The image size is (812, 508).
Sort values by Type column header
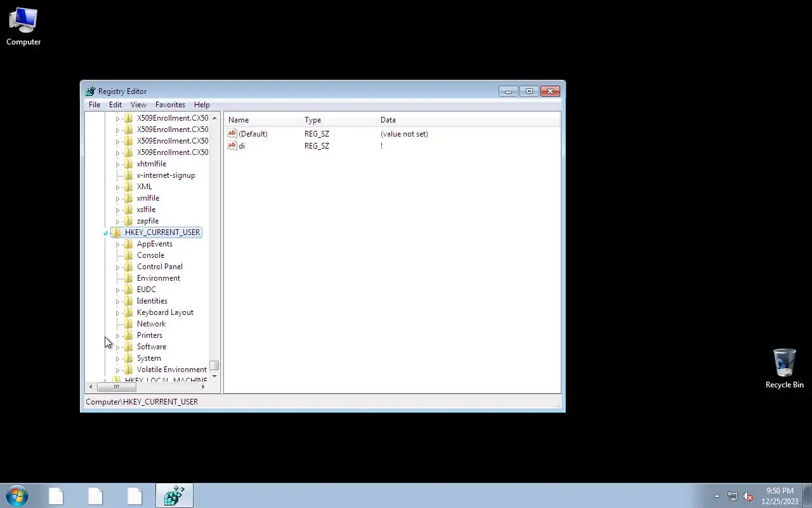tap(339, 120)
